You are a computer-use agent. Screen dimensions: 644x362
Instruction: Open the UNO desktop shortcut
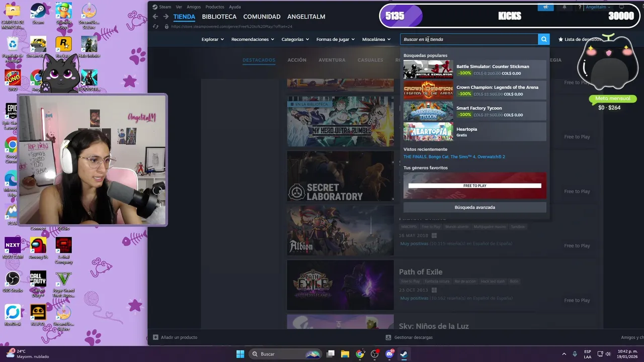13,80
